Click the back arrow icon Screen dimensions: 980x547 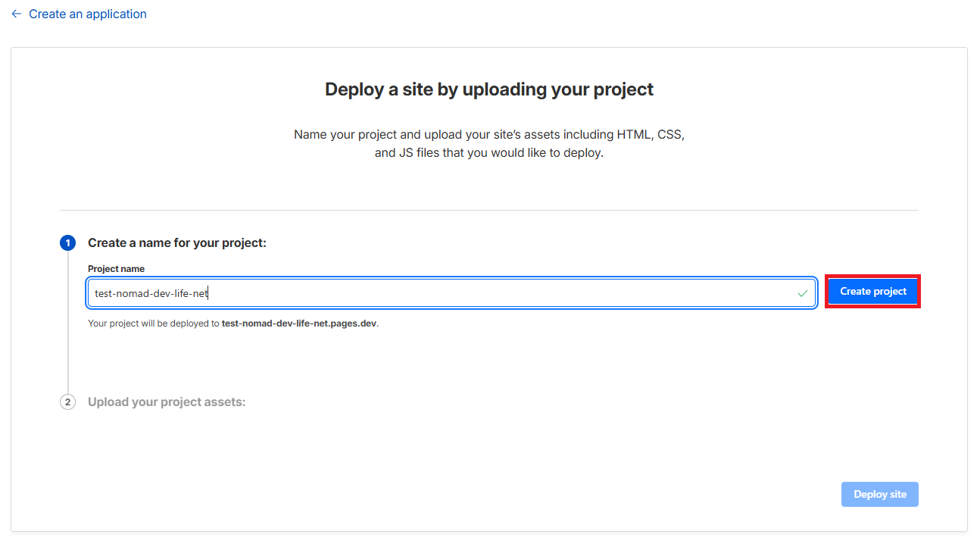[17, 14]
